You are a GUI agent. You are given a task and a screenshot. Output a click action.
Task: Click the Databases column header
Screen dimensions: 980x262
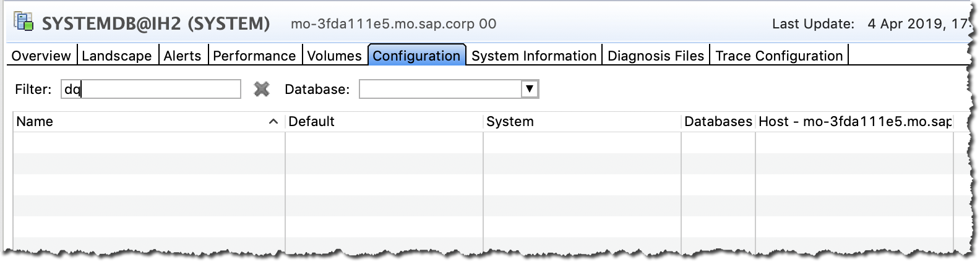click(x=718, y=122)
